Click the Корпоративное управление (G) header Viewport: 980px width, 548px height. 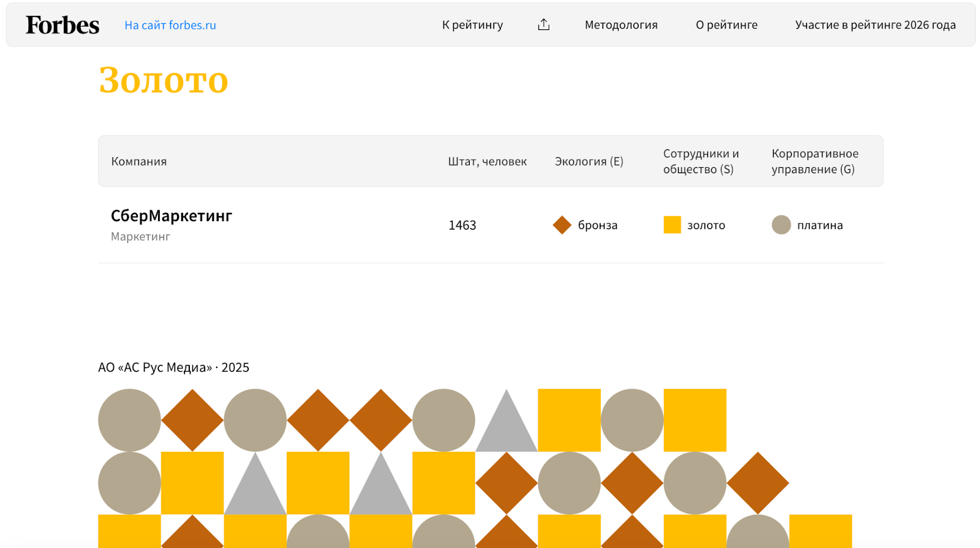815,162
